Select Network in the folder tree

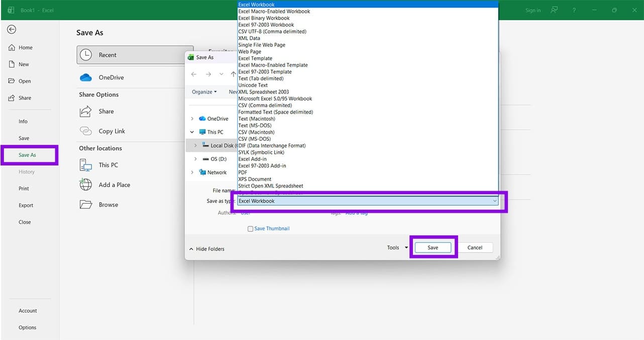point(213,173)
